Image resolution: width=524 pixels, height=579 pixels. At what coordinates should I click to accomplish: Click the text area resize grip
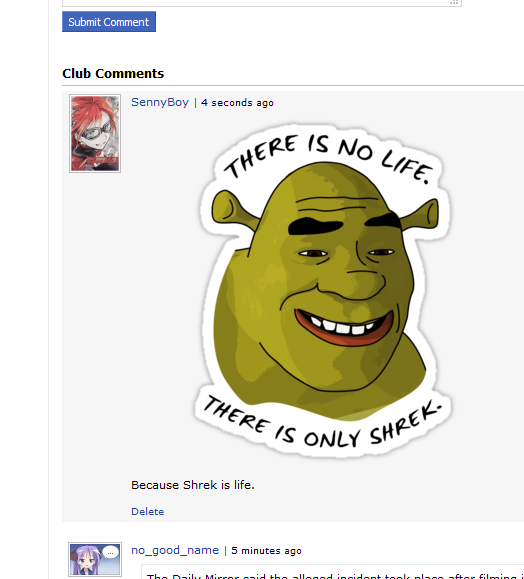coord(455,2)
